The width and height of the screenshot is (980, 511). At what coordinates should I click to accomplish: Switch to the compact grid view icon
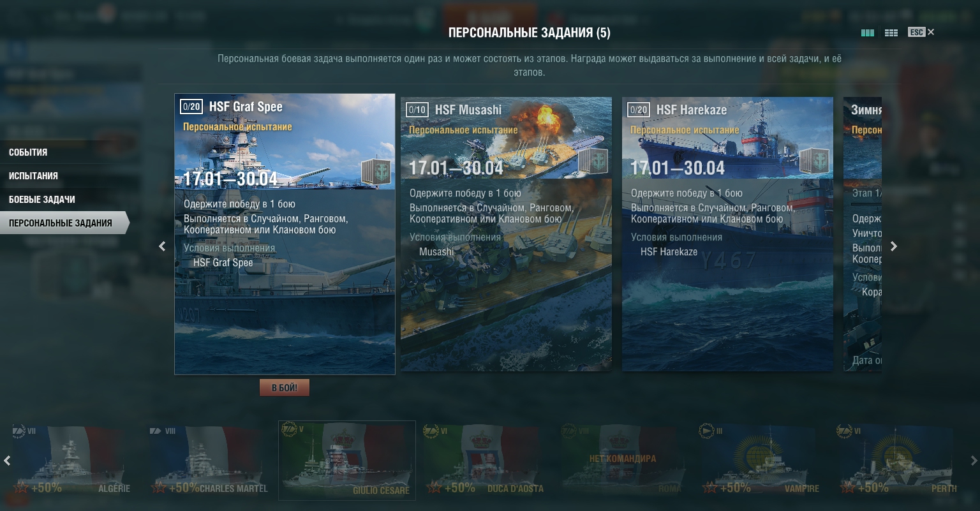coord(891,33)
